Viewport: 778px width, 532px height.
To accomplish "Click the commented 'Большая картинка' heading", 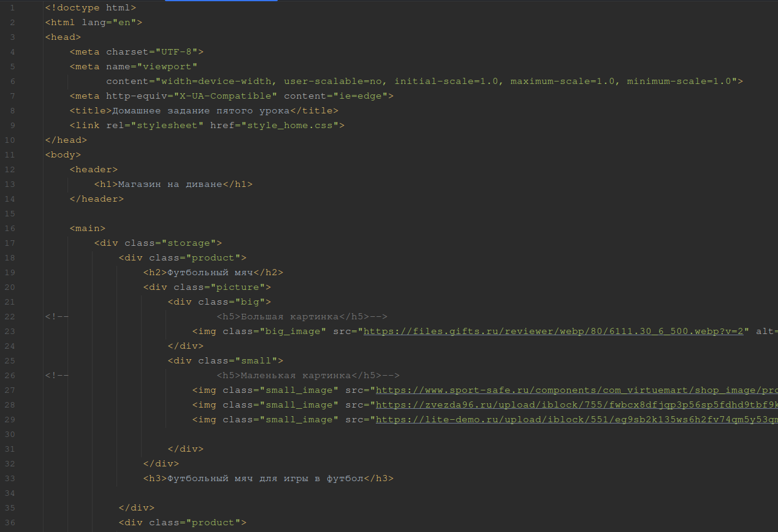I will click(x=289, y=317).
